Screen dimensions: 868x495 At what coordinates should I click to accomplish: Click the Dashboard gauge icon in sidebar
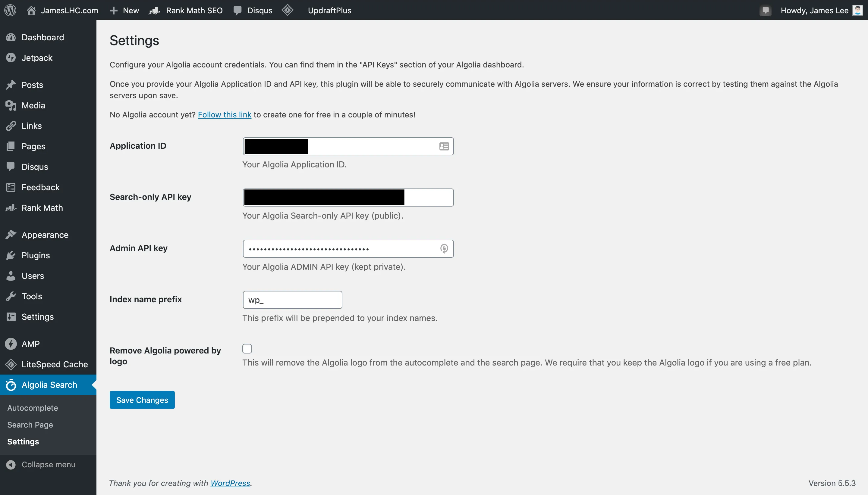coord(11,37)
